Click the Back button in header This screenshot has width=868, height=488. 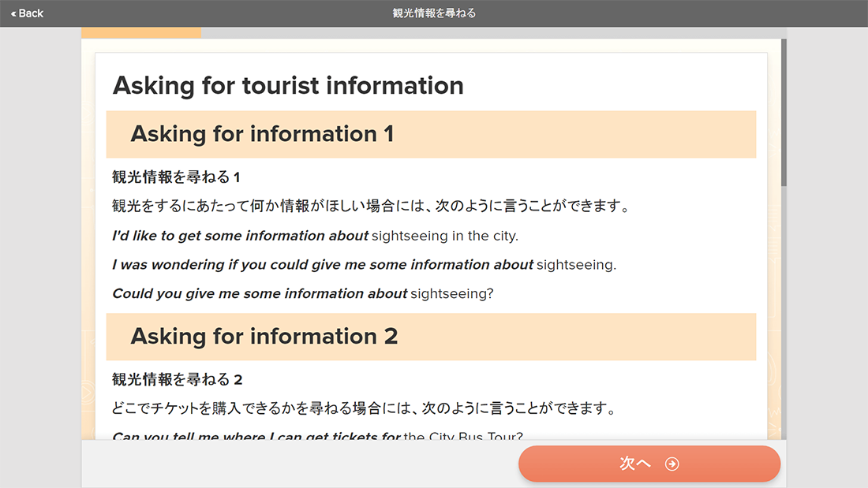tap(28, 13)
